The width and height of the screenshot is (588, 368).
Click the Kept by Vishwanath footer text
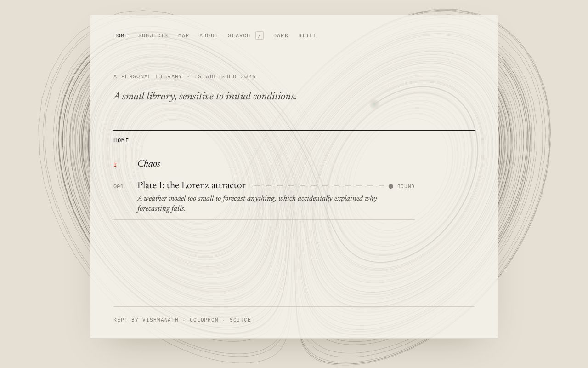146,320
